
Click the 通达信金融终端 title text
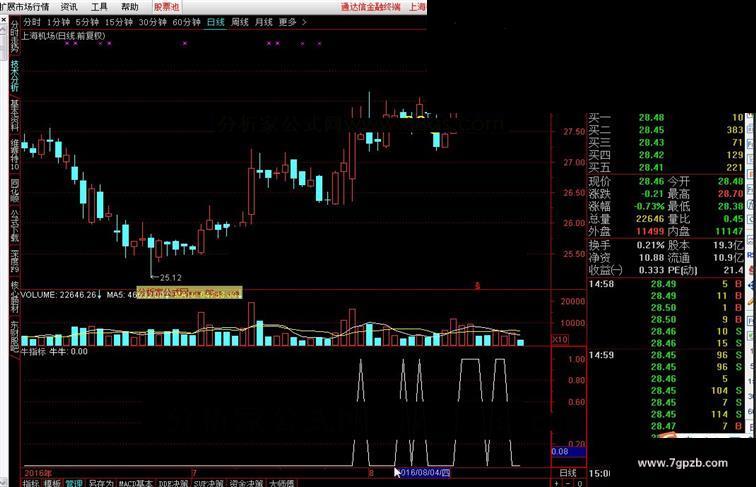pyautogui.click(x=370, y=7)
